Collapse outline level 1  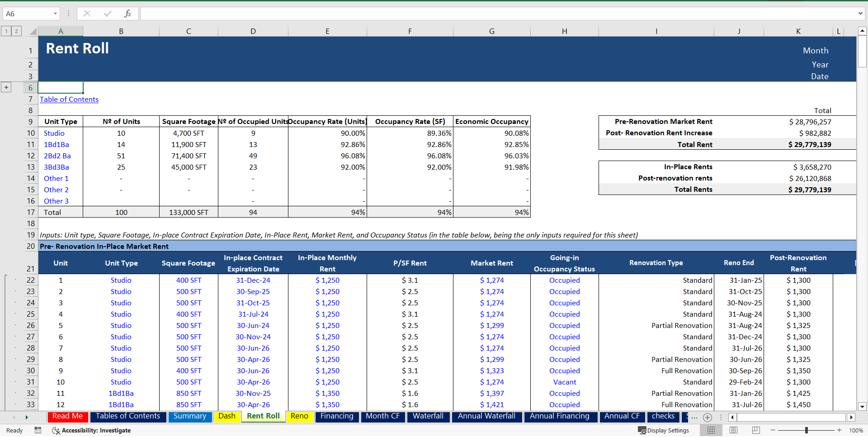point(6,31)
